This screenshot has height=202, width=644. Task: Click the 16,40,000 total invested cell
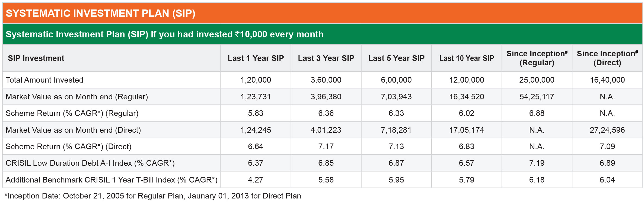[607, 80]
